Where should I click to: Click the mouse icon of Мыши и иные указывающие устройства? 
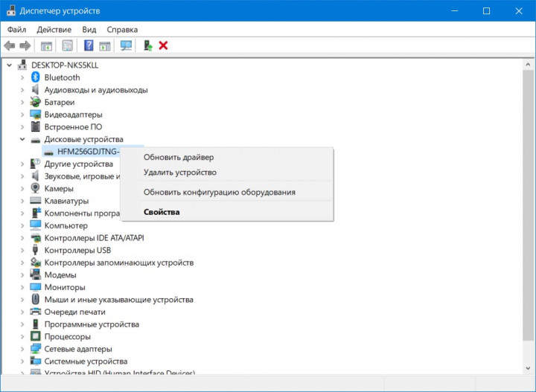(x=35, y=299)
